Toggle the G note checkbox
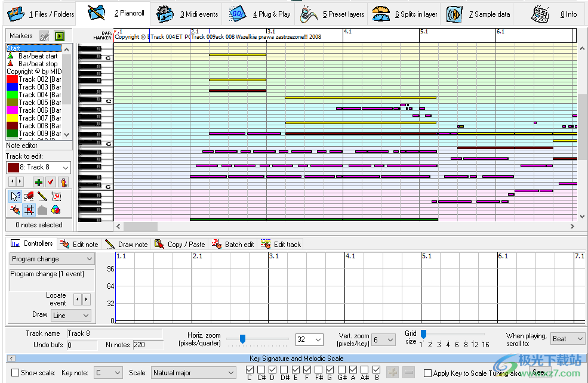The width and height of the screenshot is (588, 383). [x=330, y=370]
